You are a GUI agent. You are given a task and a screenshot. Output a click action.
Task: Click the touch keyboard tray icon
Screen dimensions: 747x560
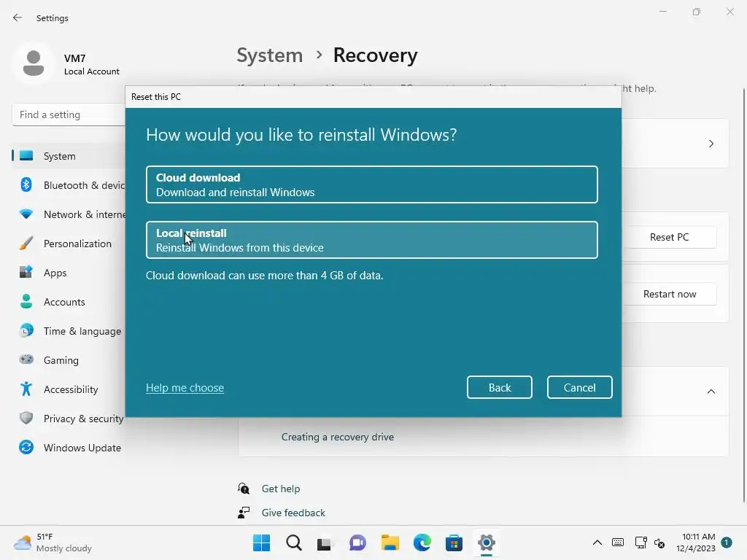pos(618,542)
